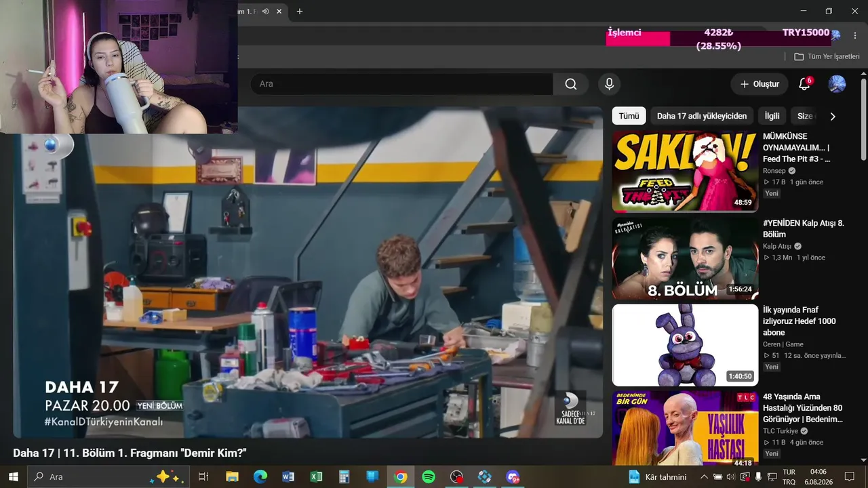Open the taskbar clock showing 04:06
868x488 pixels.
pyautogui.click(x=818, y=476)
